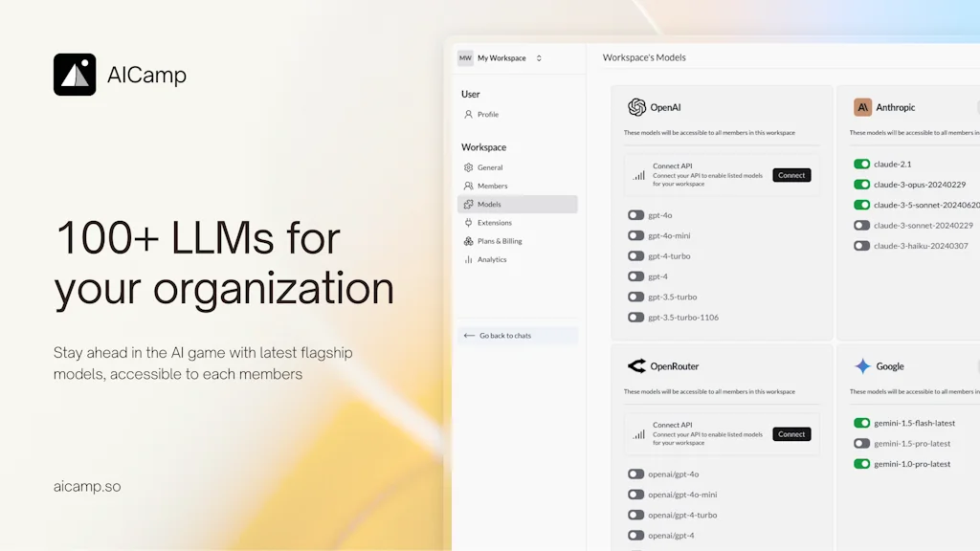Click the OpenAI logo icon
Viewport: 980px width, 551px height.
636,107
